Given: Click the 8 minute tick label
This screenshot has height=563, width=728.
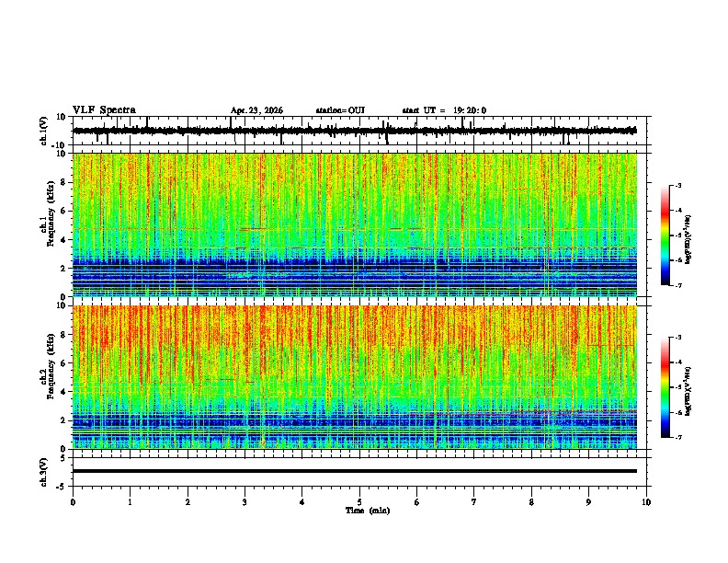Looking at the screenshot, I should (531, 502).
